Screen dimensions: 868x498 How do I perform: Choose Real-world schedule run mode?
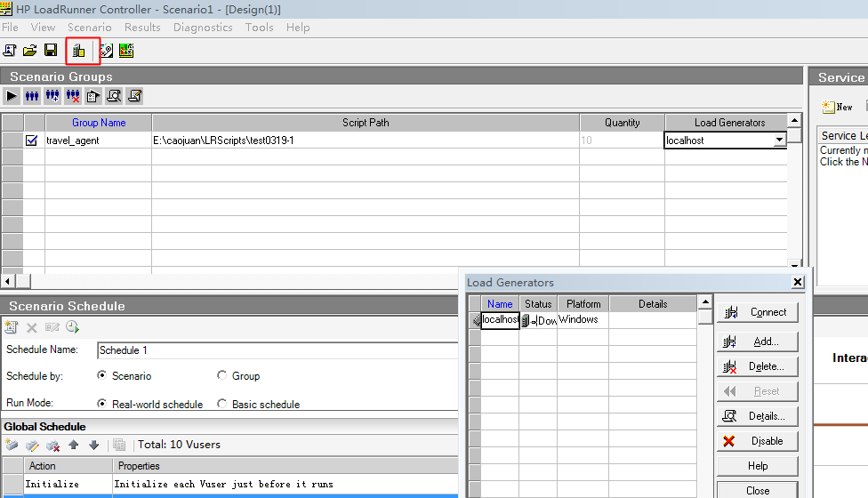101,404
